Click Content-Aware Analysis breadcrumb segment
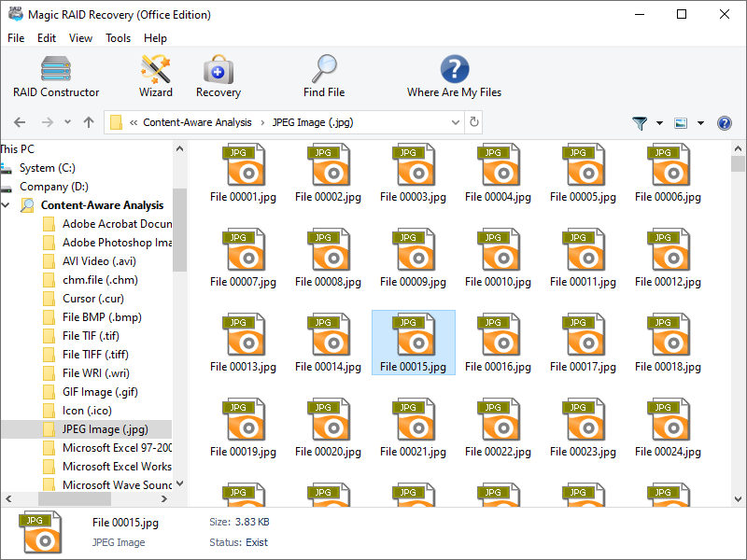 tap(197, 122)
